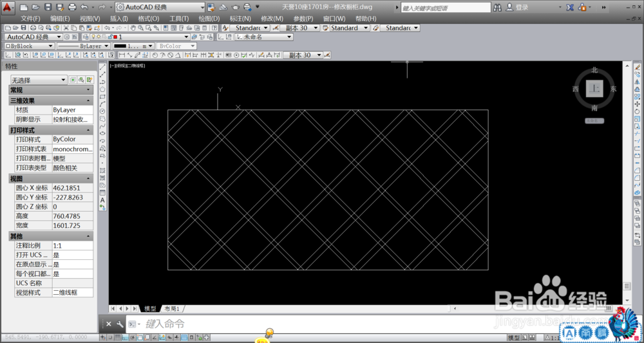This screenshot has width=644, height=343.
Task: Click the 登录 sign-in button
Action: pyautogui.click(x=517, y=7)
